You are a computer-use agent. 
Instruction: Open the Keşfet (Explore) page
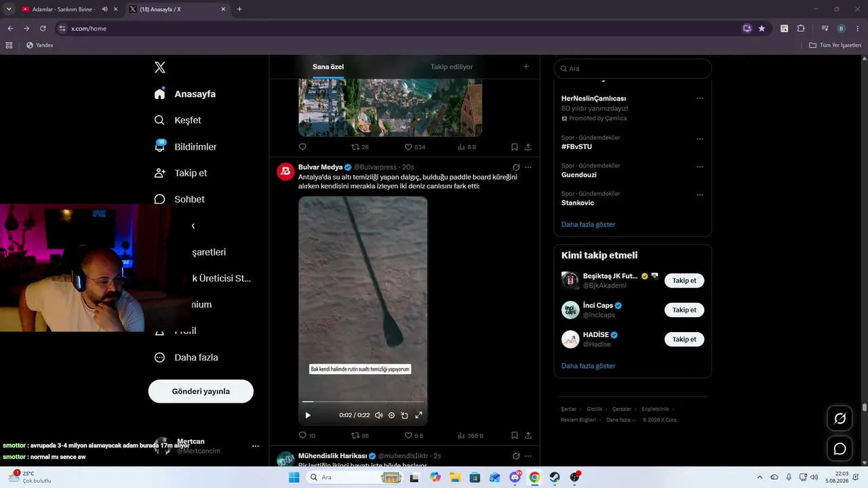click(178, 120)
